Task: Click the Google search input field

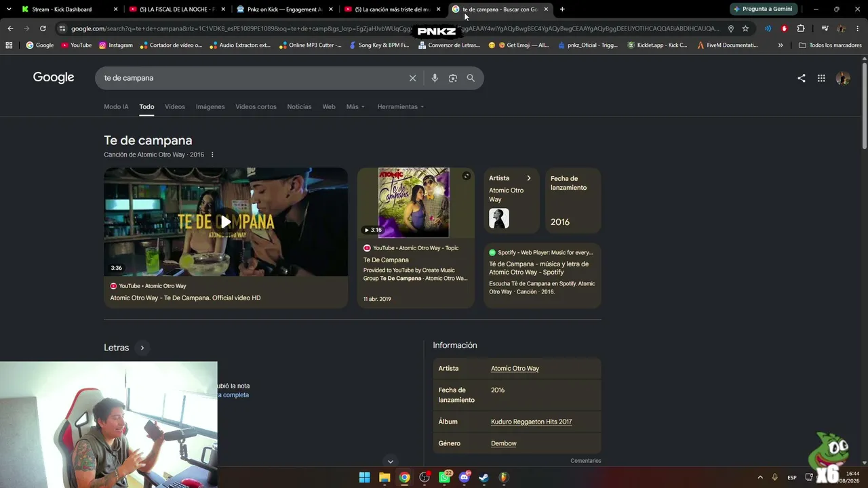Action: tap(254, 78)
